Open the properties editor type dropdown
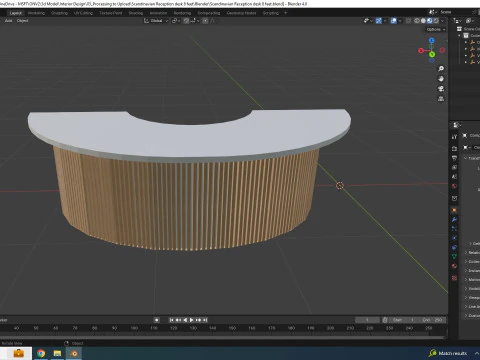This screenshot has height=360, width=480. (x=457, y=125)
